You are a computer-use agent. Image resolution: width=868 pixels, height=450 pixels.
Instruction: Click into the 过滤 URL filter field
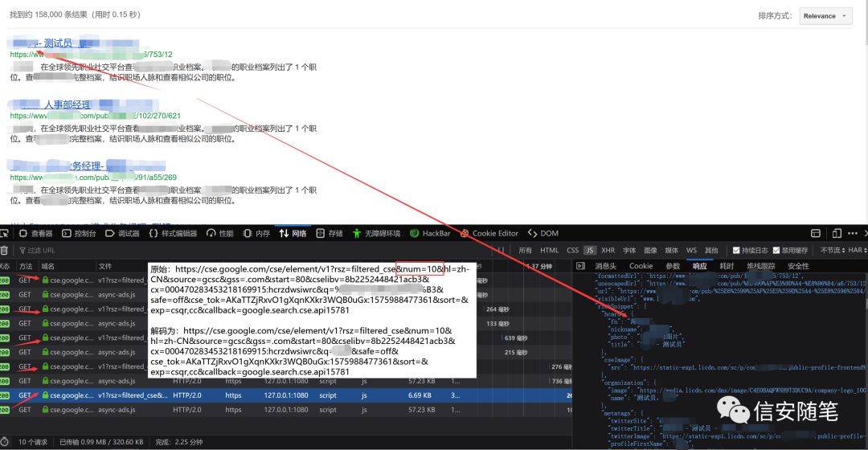[255, 250]
